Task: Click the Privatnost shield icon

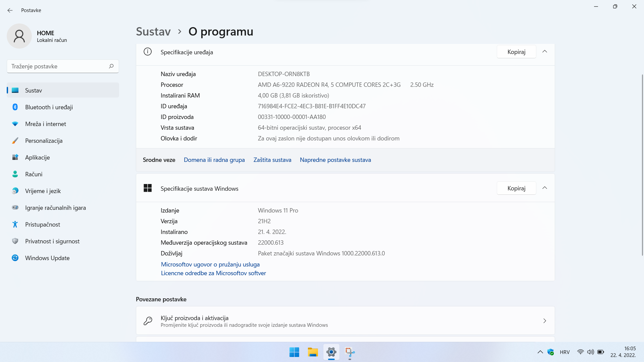Action: (15, 241)
